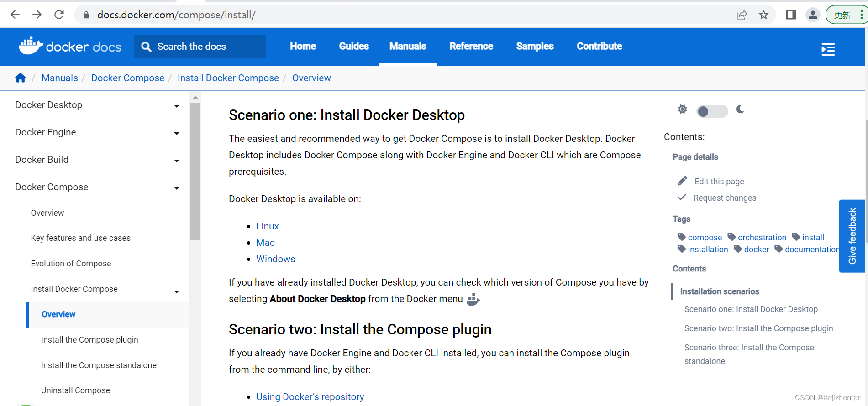Open the Windows download link
This screenshot has height=406, width=868.
pyautogui.click(x=276, y=259)
